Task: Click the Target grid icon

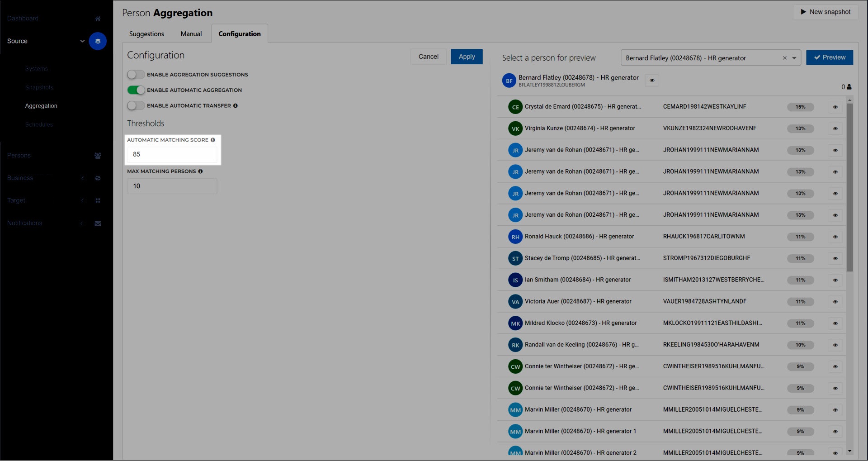Action: [x=98, y=200]
